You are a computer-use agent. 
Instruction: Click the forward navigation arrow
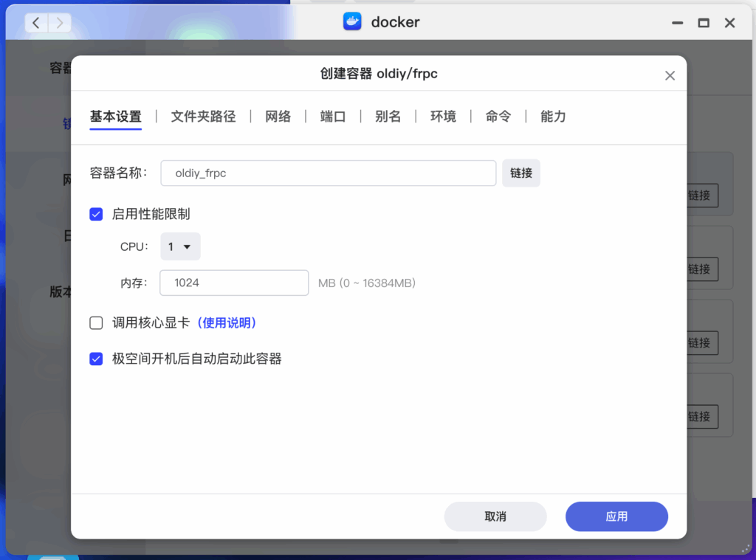click(59, 22)
